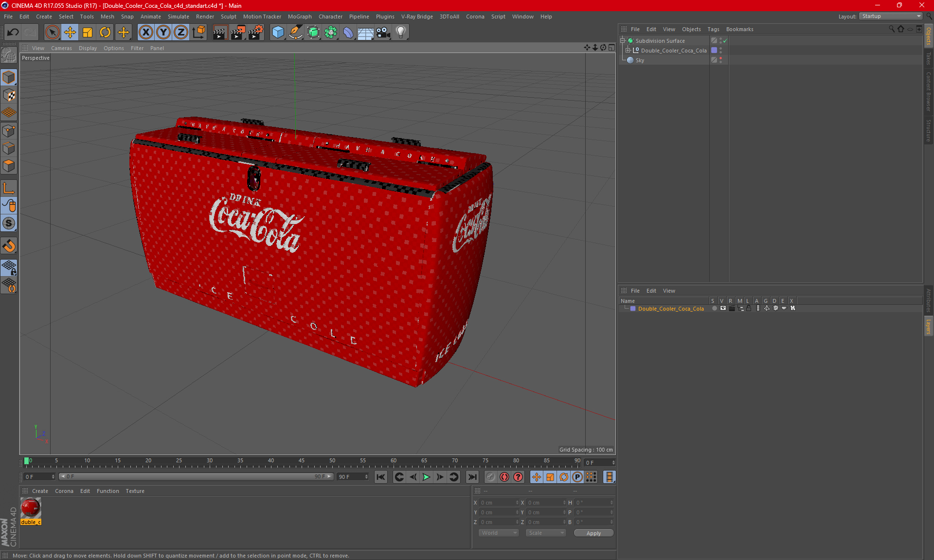Click Double_Cooler_Coca_Cola layer color swatch in Objects
The image size is (934, 560).
714,51
